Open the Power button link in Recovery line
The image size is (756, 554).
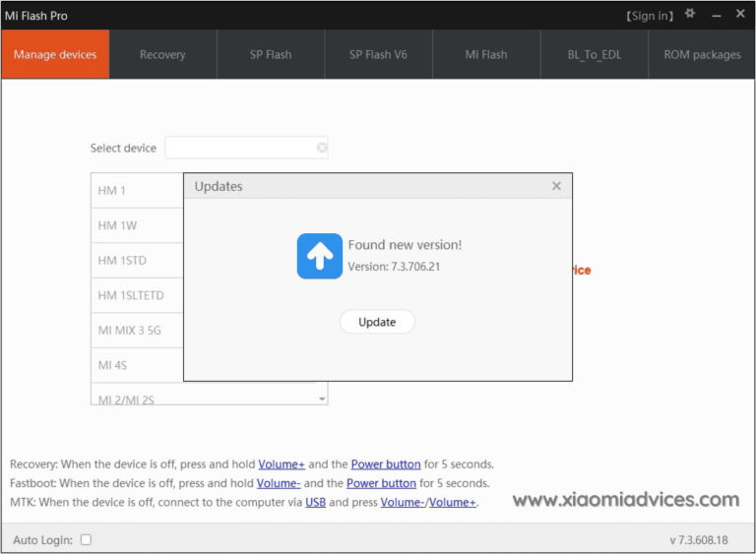click(386, 463)
